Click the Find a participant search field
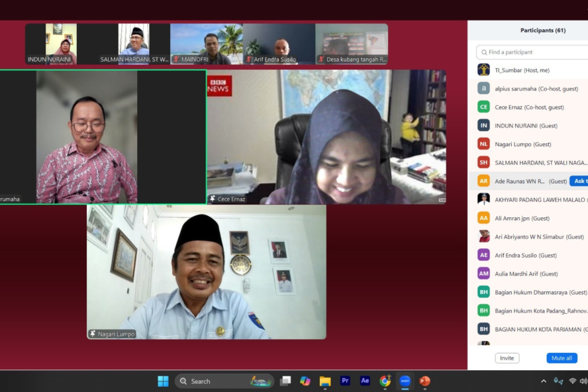The image size is (588, 392). (x=533, y=52)
